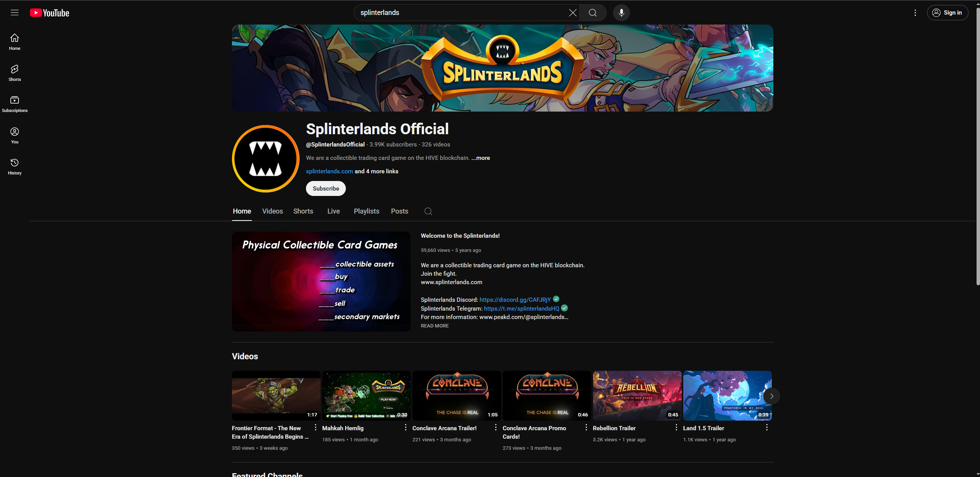Expand channel description with ...more
The width and height of the screenshot is (980, 477).
click(480, 158)
